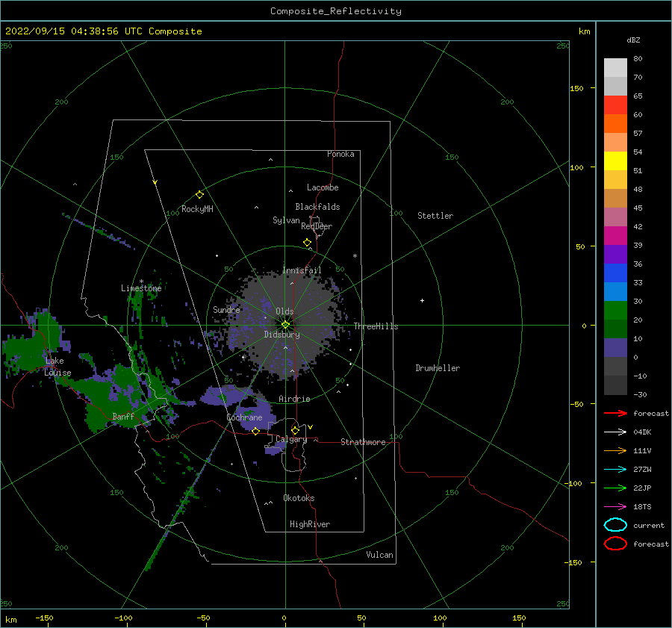Image resolution: width=672 pixels, height=628 pixels.
Task: Click the orange 111V arrow icon
Action: [615, 450]
